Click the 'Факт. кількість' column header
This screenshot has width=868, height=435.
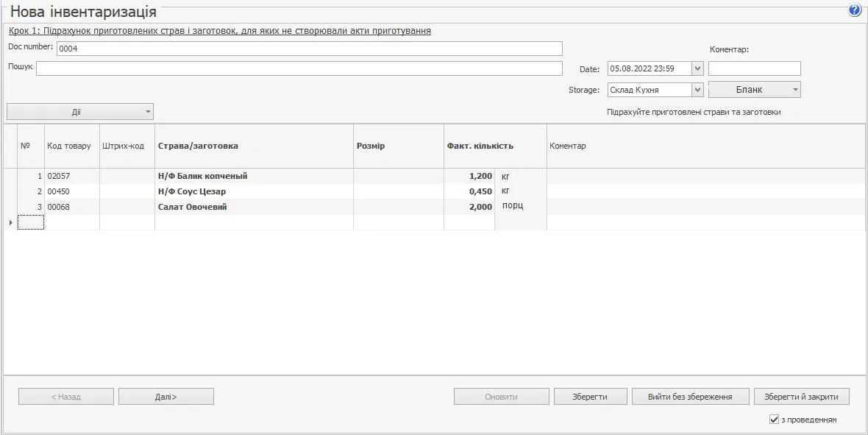[480, 146]
